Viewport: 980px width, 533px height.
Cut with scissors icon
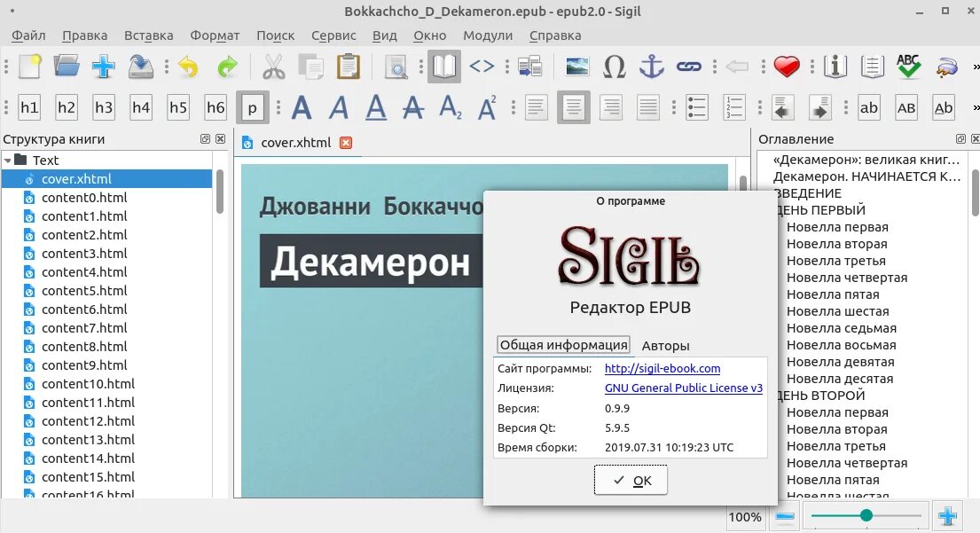coord(273,67)
